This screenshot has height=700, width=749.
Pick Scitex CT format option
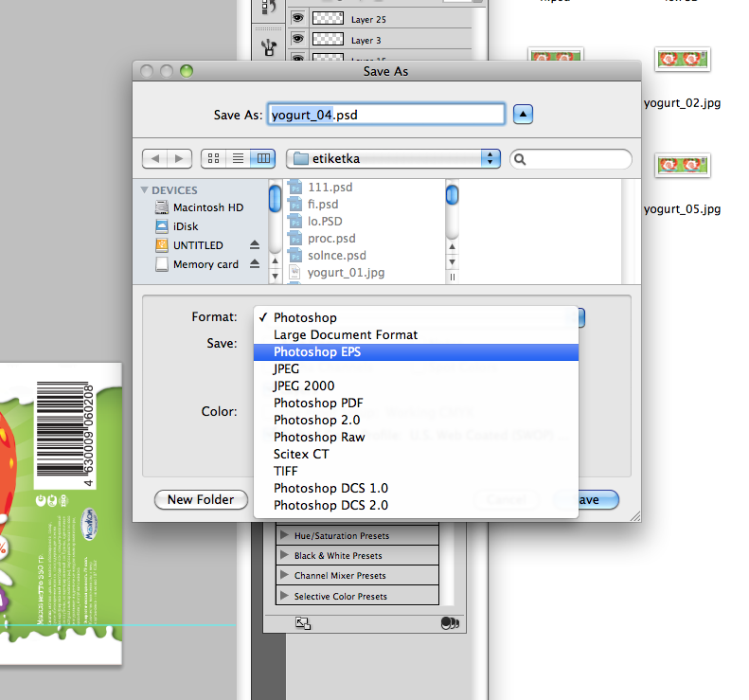(416, 455)
